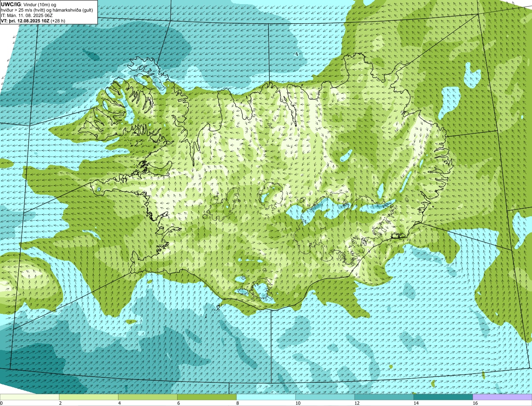Click the legend tick label '6'

179,403
